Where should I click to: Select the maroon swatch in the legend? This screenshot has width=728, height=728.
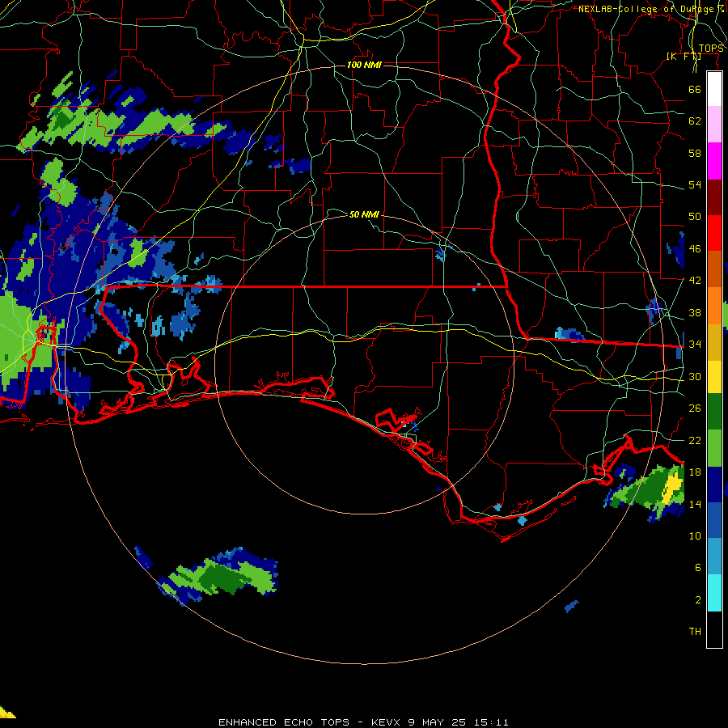pyautogui.click(x=714, y=197)
